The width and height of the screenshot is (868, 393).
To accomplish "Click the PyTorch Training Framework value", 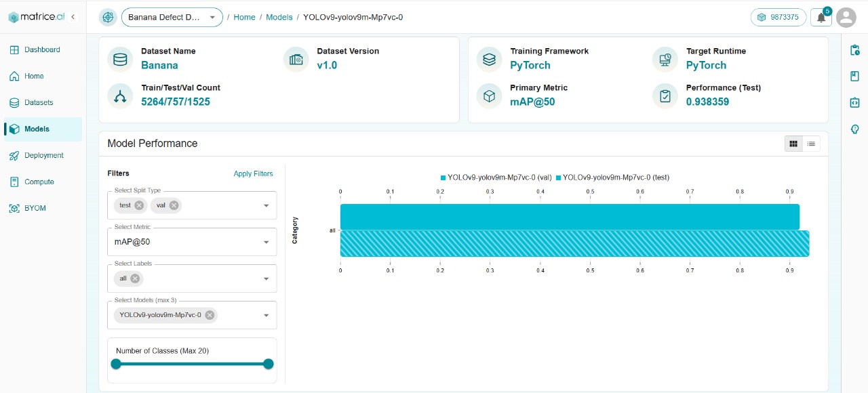I will point(530,66).
